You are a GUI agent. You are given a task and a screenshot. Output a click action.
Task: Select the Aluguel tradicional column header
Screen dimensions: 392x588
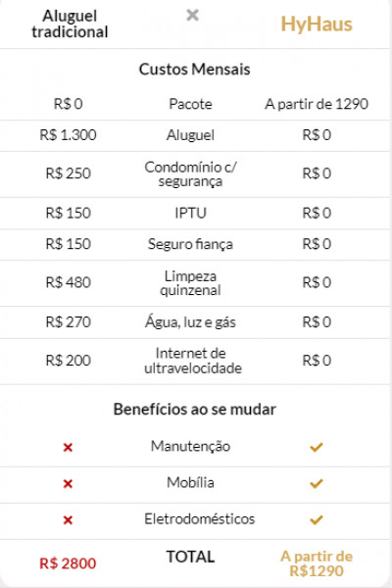(70, 24)
